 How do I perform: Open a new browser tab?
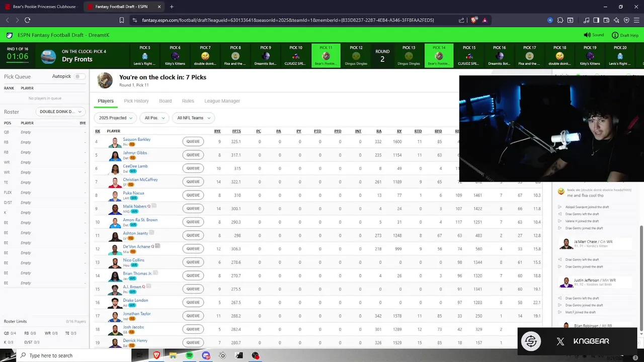tap(172, 7)
